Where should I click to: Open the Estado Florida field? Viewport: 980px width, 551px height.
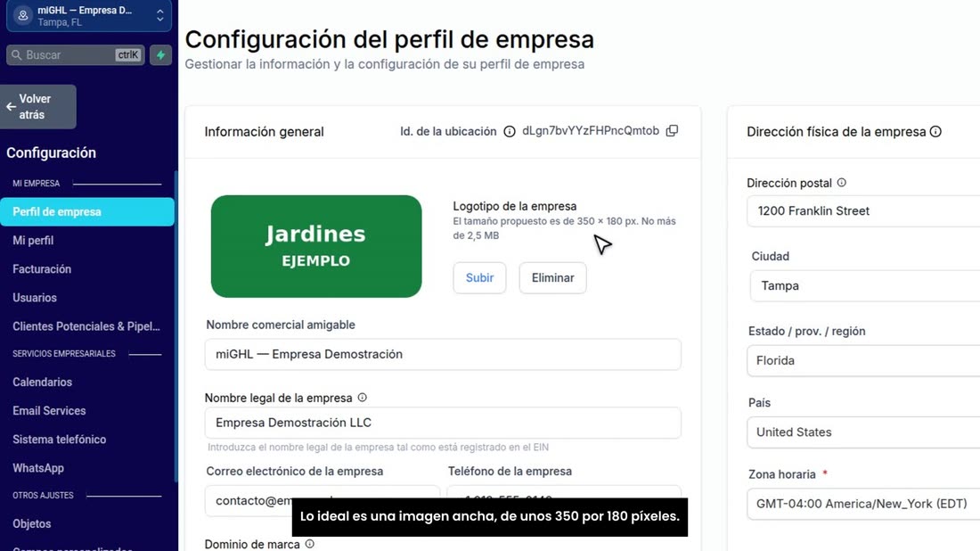[863, 361]
